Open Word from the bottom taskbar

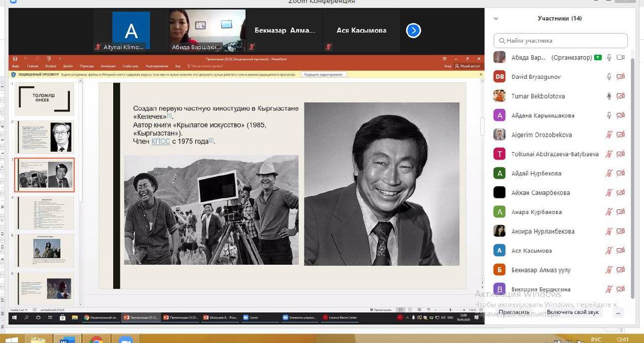coord(68,339)
